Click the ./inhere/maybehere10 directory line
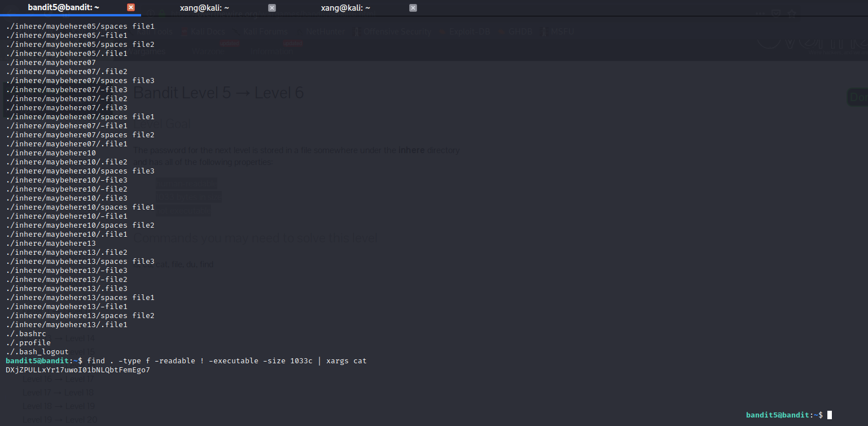 point(51,153)
